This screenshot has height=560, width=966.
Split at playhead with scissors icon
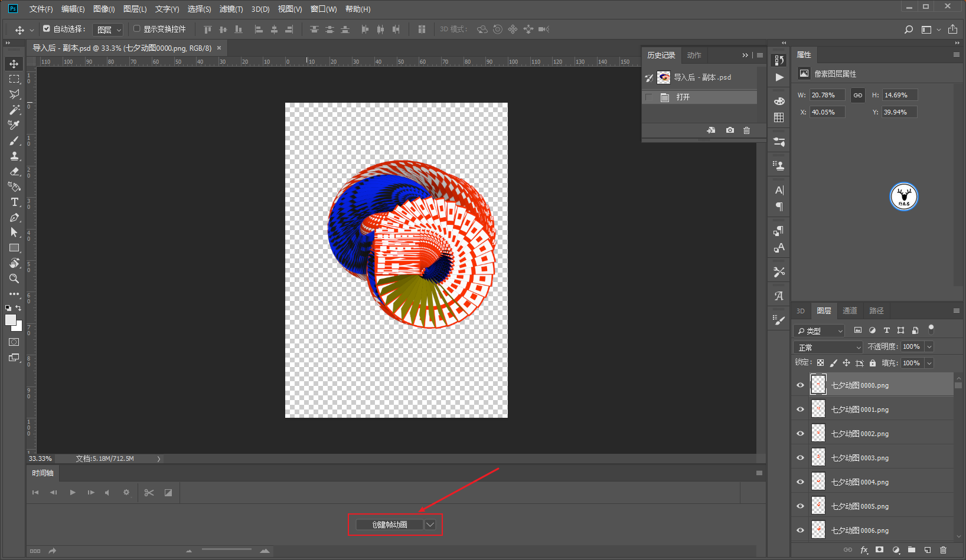tap(149, 493)
